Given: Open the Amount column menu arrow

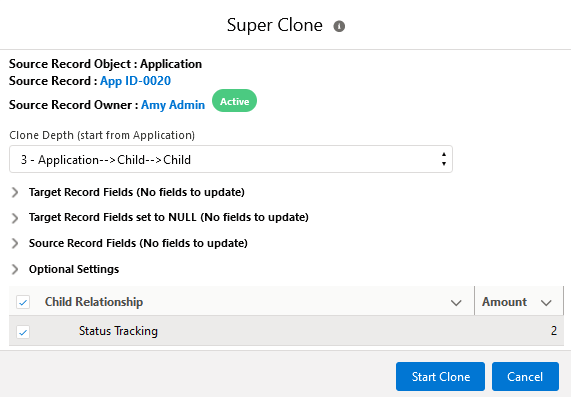Looking at the screenshot, I should [546, 303].
